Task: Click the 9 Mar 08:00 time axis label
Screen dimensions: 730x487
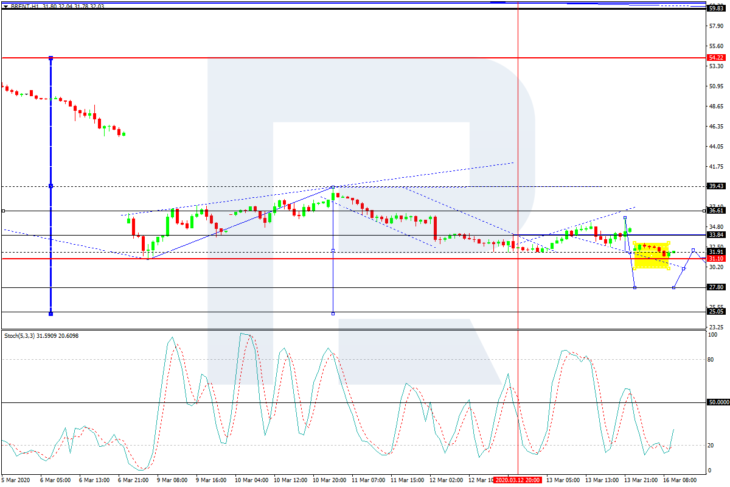Action: point(172,480)
